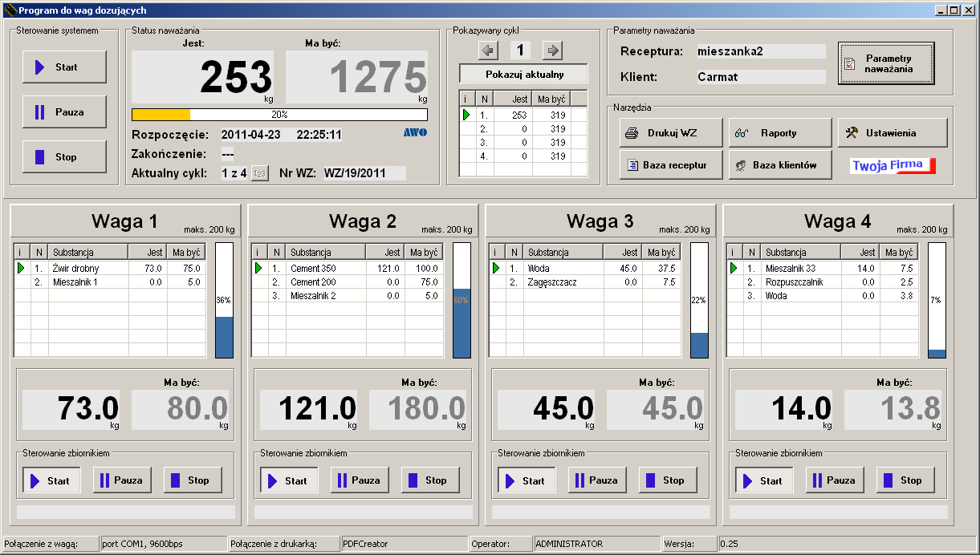Click Substancja column header in Waga 1

88,252
